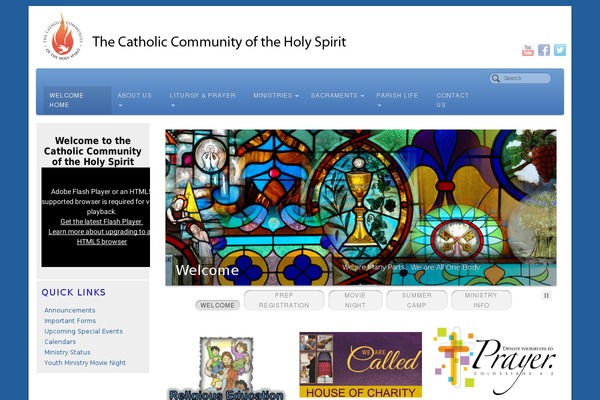
Task: Pause the slideshow with pause icon
Action: tap(546, 296)
